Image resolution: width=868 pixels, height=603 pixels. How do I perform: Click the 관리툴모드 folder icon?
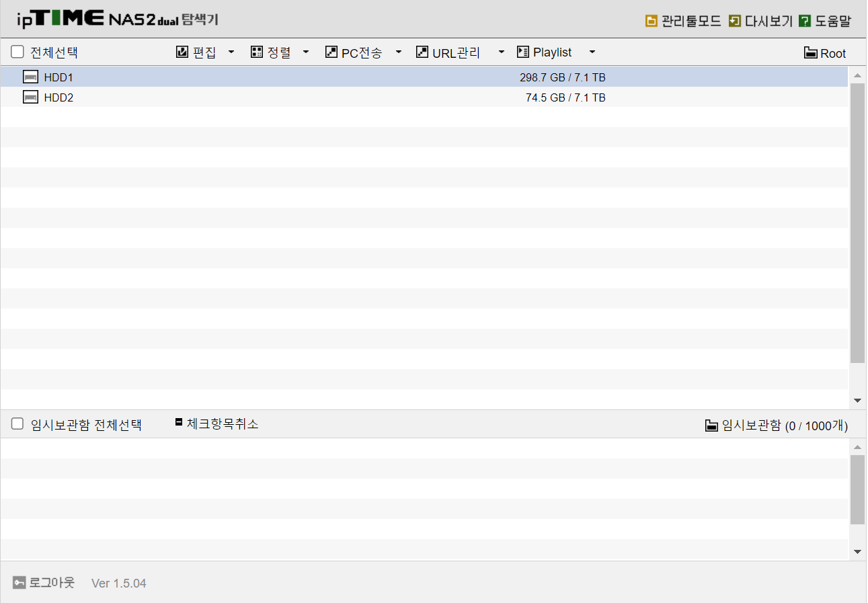[651, 21]
